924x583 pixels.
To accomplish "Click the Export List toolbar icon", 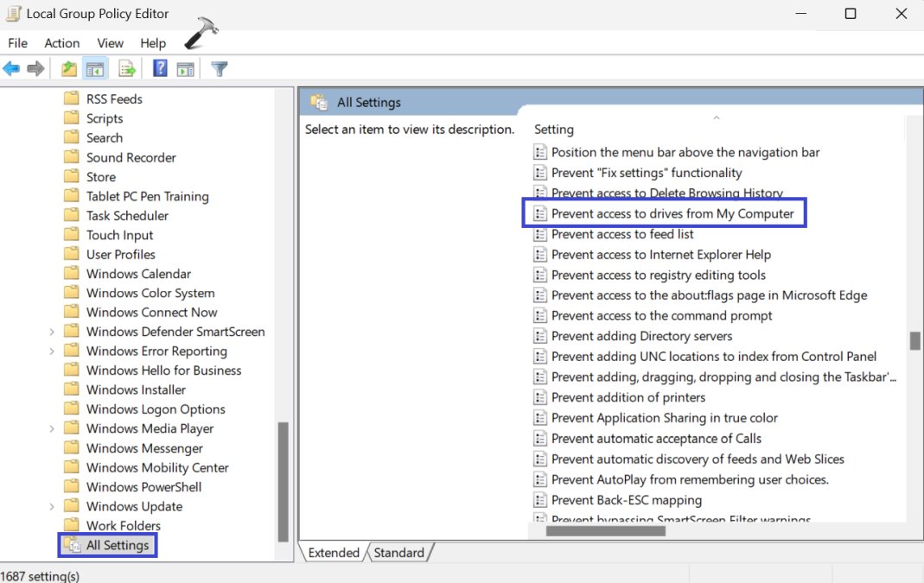I will point(127,68).
